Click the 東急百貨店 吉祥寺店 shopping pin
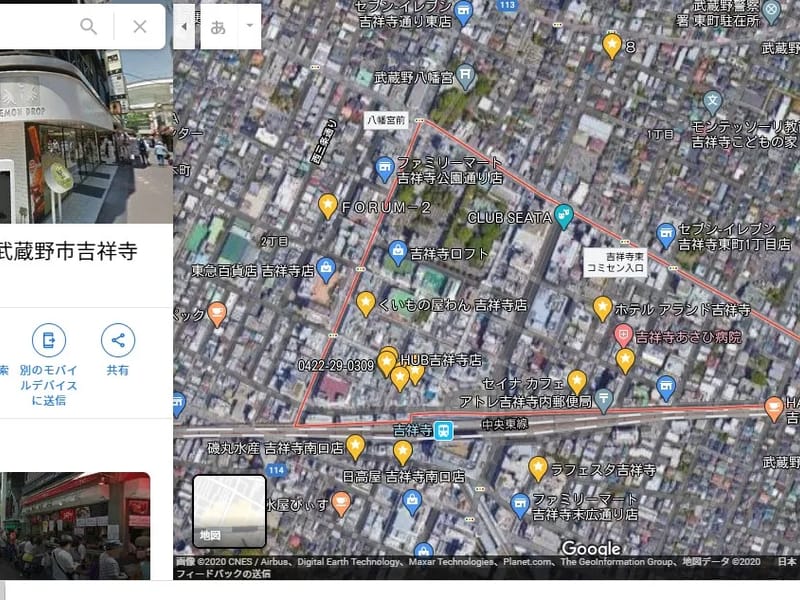 (x=326, y=270)
